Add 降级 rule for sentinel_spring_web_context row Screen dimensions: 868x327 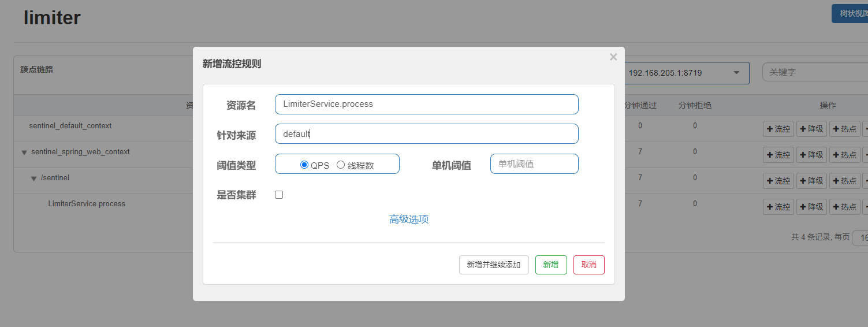point(811,155)
